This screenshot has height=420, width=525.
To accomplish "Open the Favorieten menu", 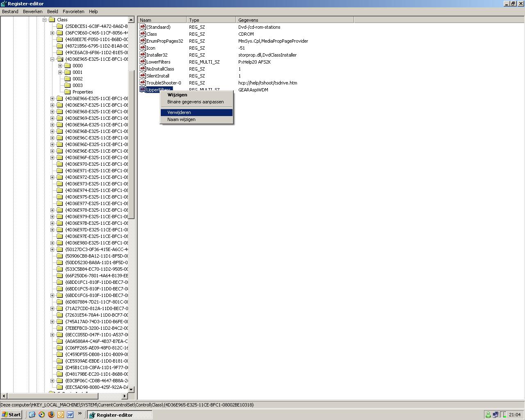I will [x=73, y=11].
